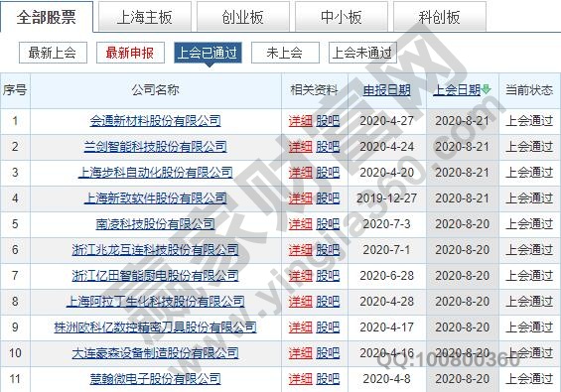Viewport: 561px width, 392px height.
Task: Click 详细 for 株洲欧科亿 row
Action: click(x=301, y=327)
